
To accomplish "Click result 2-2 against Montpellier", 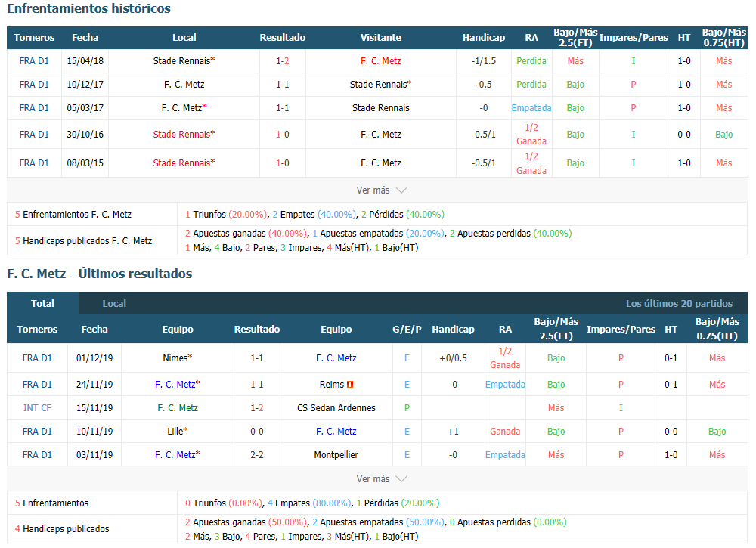I will pos(257,455).
